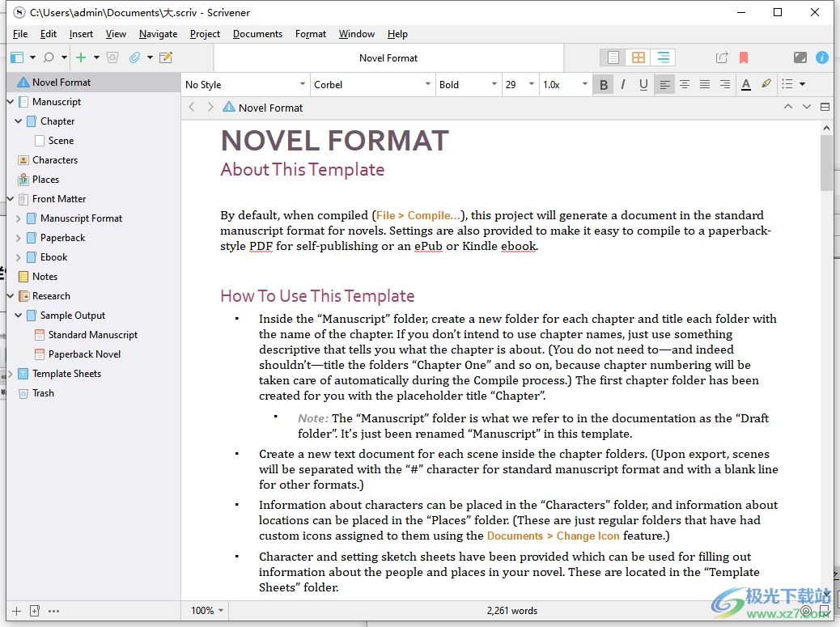The image size is (840, 627).
Task: Jump to next document down arrow
Action: [x=807, y=107]
